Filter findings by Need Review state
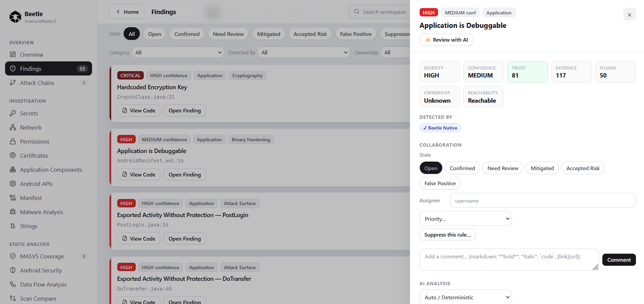This screenshot has height=304, width=644. click(x=228, y=34)
